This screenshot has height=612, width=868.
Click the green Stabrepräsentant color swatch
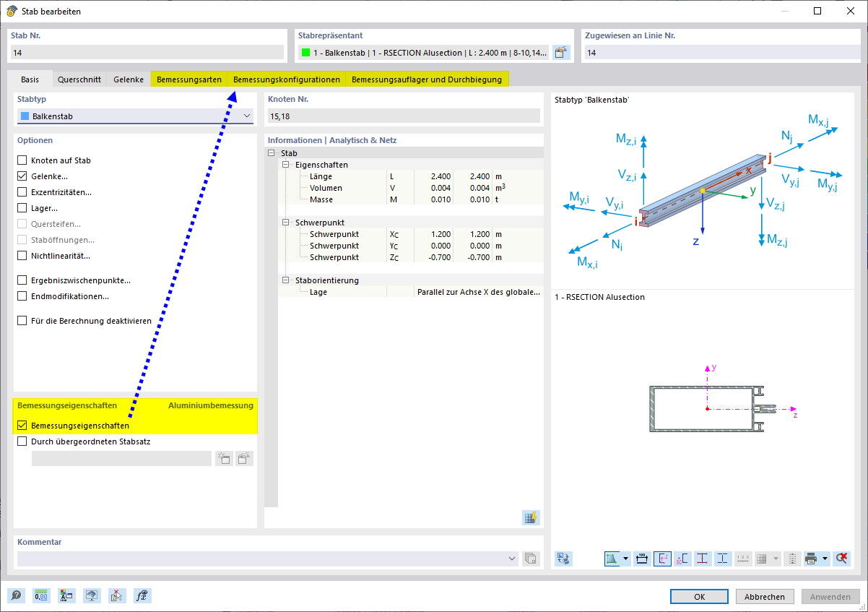coord(306,53)
